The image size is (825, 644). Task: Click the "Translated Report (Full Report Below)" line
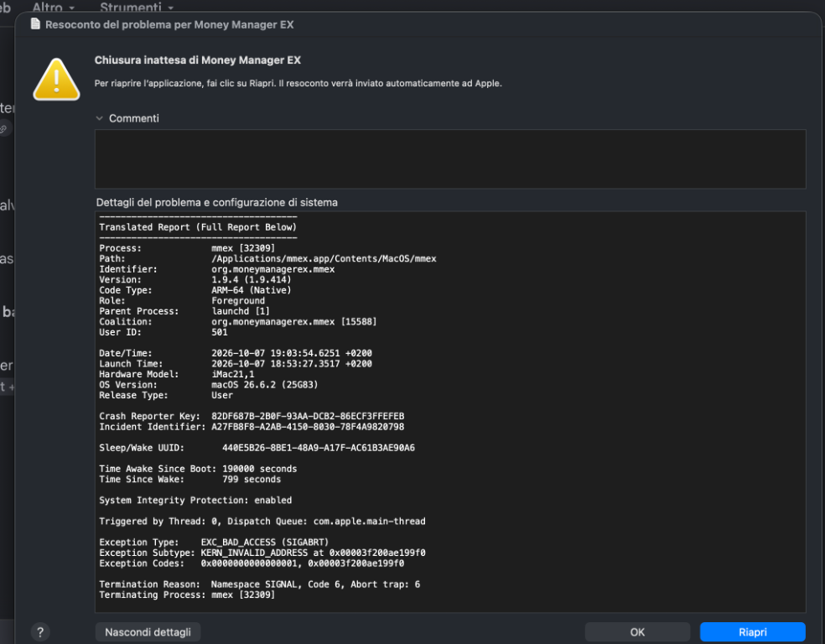(198, 227)
